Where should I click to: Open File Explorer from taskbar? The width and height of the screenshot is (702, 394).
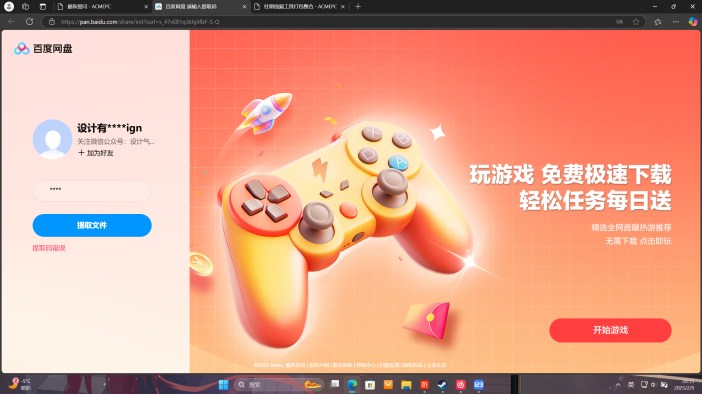click(406, 385)
